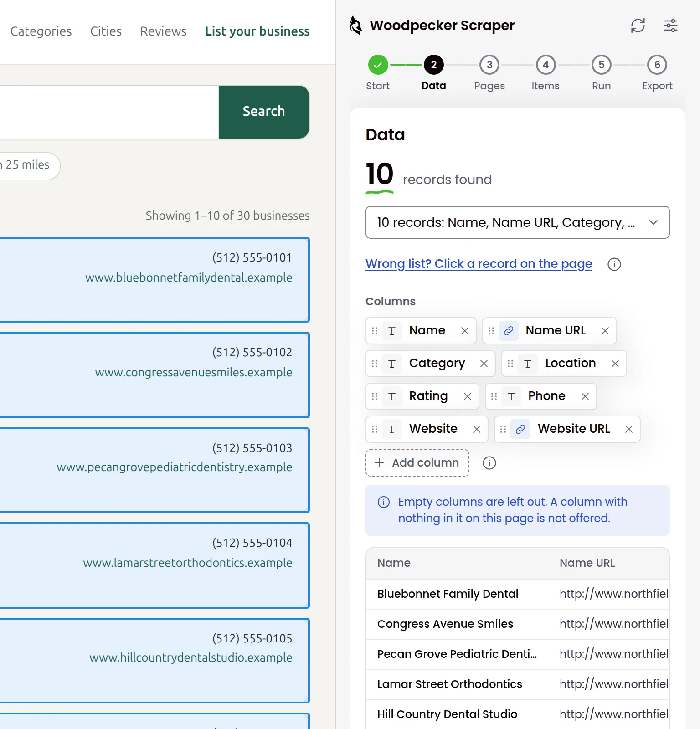Click the drag handle of Rating column
The height and width of the screenshot is (729, 700).
coord(375,396)
